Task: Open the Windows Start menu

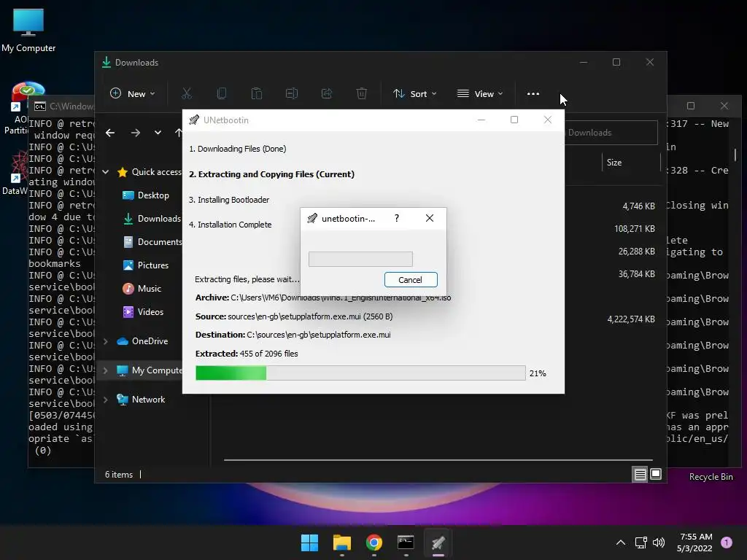Action: (x=309, y=542)
